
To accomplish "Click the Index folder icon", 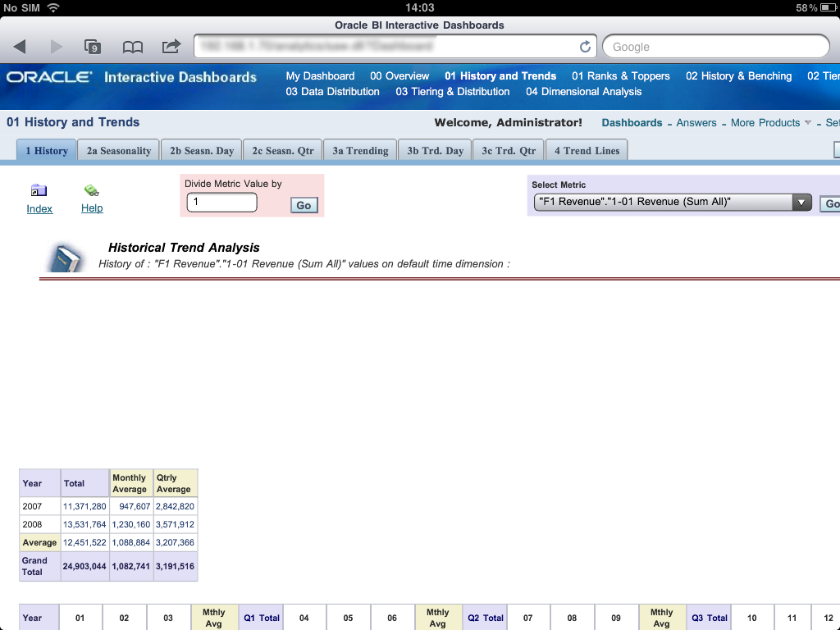I will pyautogui.click(x=39, y=191).
